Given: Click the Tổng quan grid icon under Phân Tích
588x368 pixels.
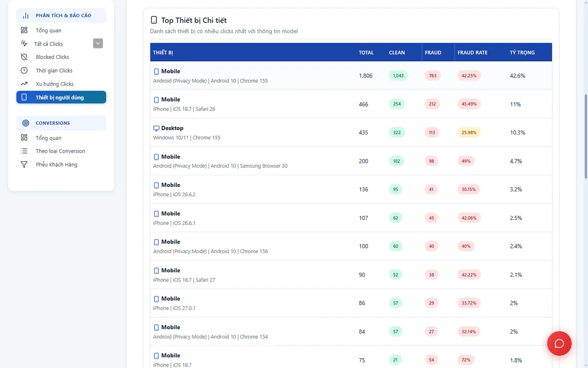Looking at the screenshot, I should coord(24,30).
